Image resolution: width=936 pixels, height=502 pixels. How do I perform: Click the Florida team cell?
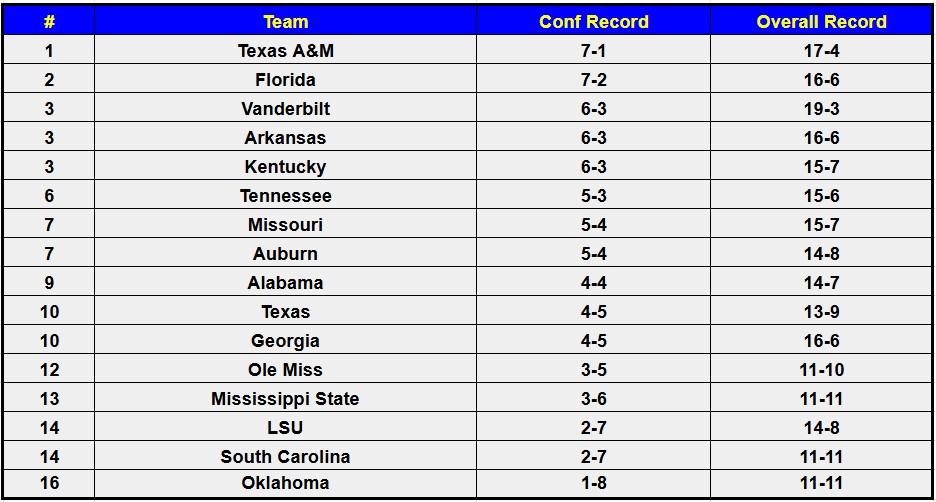pyautogui.click(x=285, y=80)
